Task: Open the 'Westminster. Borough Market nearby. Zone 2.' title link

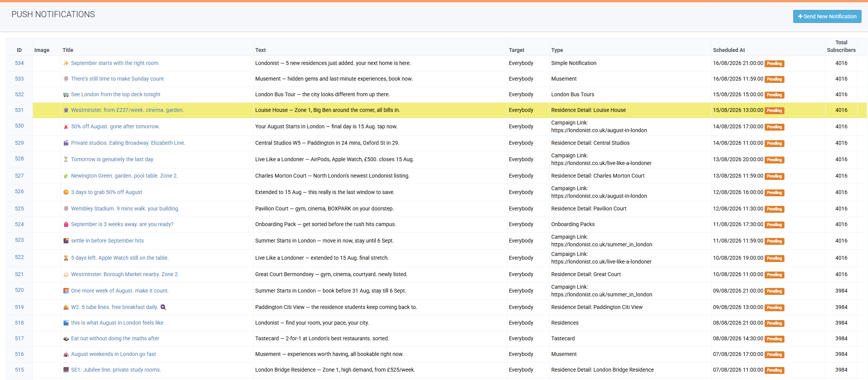Action: click(x=125, y=275)
